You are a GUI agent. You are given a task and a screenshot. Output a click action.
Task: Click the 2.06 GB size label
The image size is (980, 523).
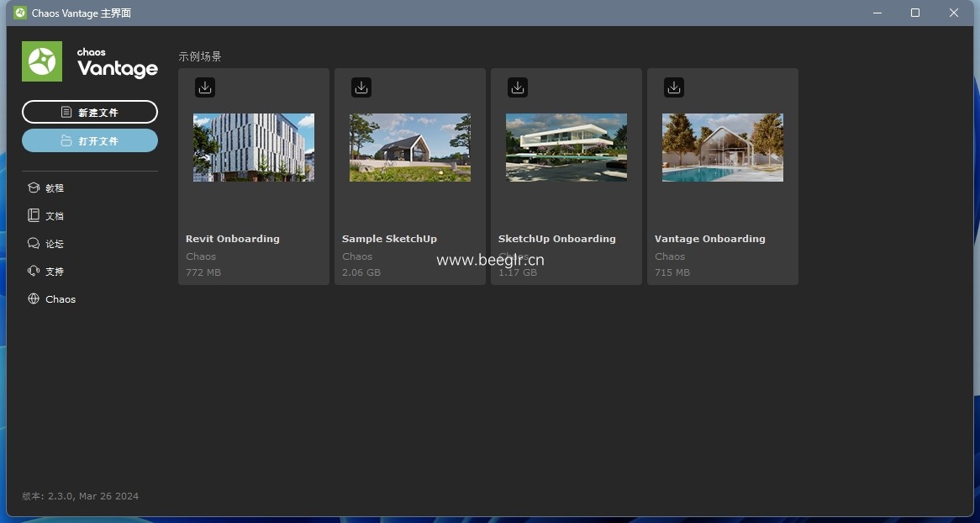click(x=361, y=272)
